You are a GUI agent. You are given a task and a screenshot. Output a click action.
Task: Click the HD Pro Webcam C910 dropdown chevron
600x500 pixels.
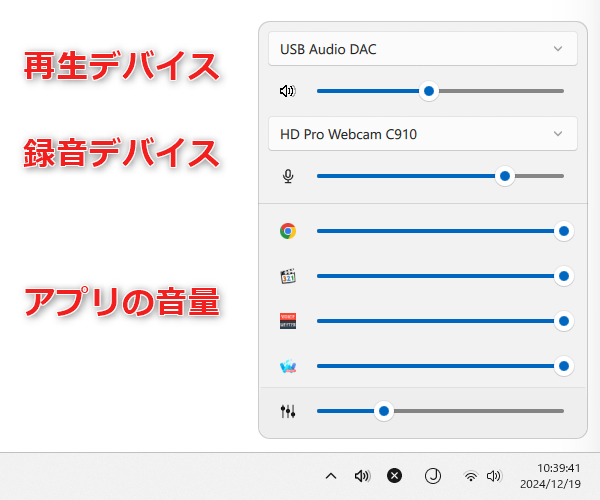click(558, 134)
